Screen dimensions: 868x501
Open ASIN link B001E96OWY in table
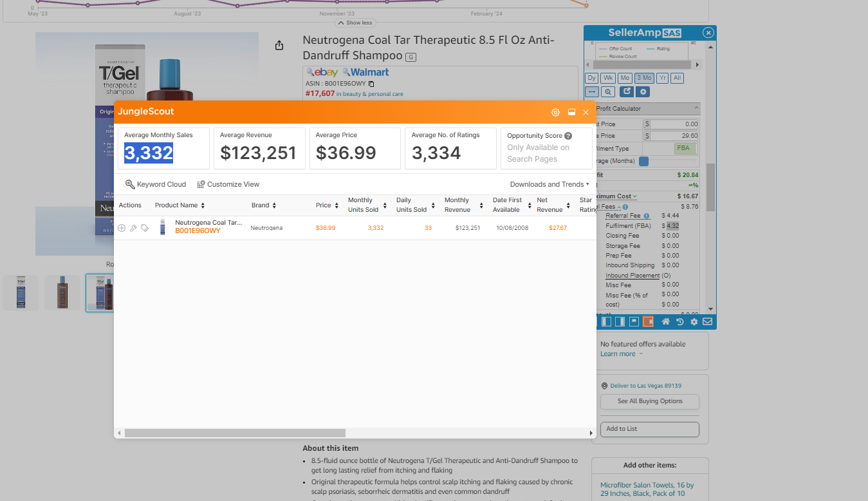198,231
